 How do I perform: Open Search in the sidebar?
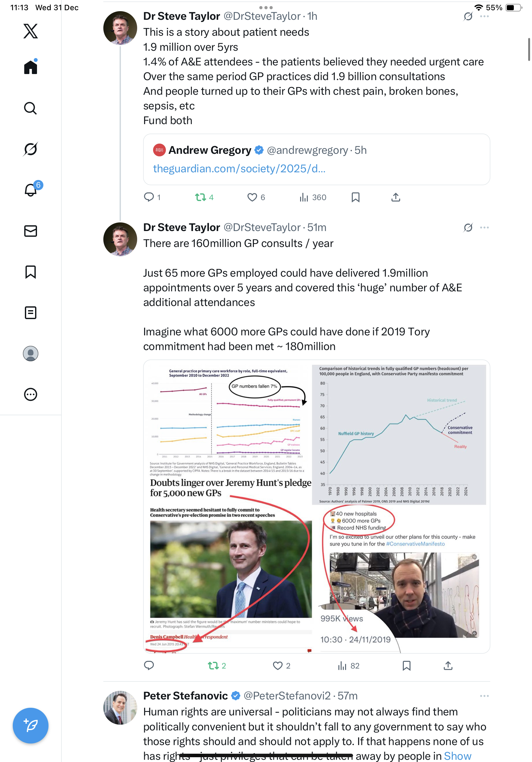pyautogui.click(x=31, y=108)
